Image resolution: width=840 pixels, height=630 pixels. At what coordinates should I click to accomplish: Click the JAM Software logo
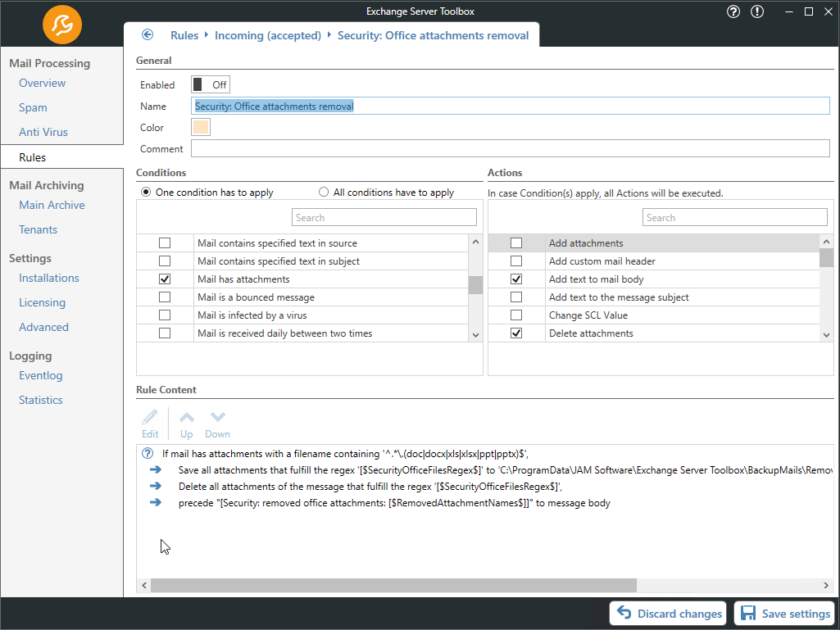point(61,26)
